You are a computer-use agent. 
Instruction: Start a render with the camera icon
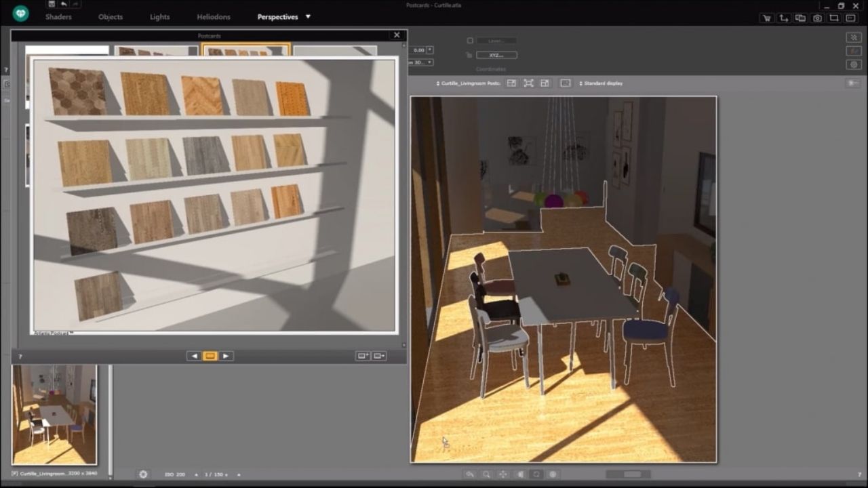pyautogui.click(x=816, y=18)
